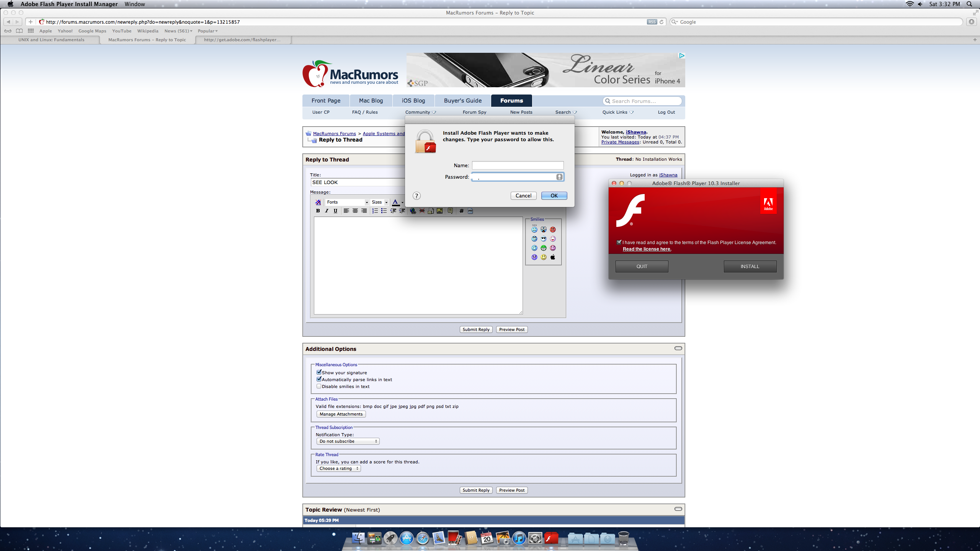The image size is (980, 551).
Task: Go to the iOS Blog tab
Action: click(413, 101)
